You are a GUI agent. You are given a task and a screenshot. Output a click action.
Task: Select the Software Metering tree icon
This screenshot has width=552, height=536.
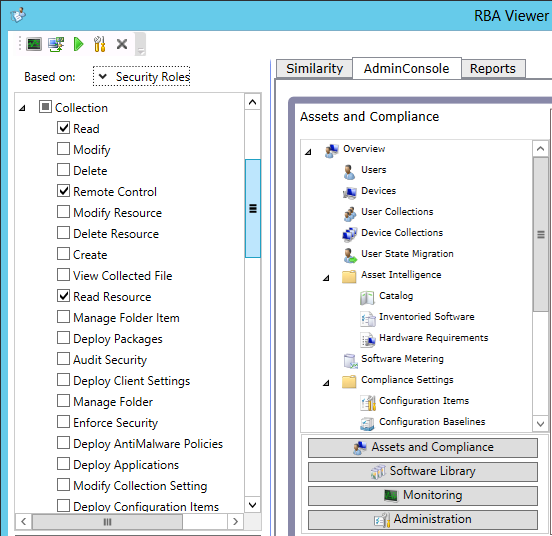(x=351, y=360)
